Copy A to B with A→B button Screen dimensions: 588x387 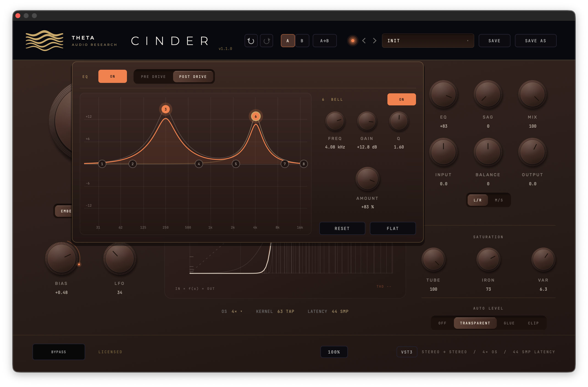click(x=324, y=41)
